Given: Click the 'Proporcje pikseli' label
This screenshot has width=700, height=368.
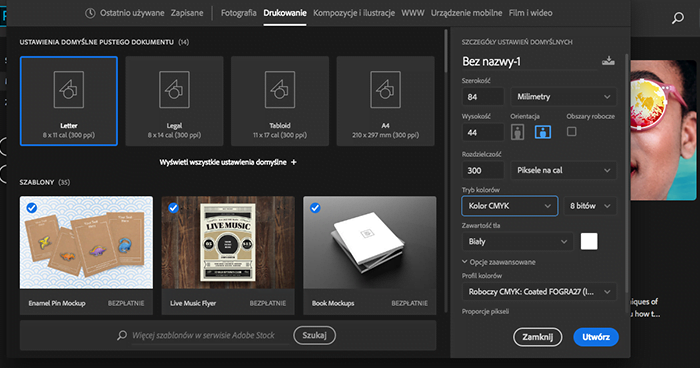Looking at the screenshot, I should tap(485, 311).
